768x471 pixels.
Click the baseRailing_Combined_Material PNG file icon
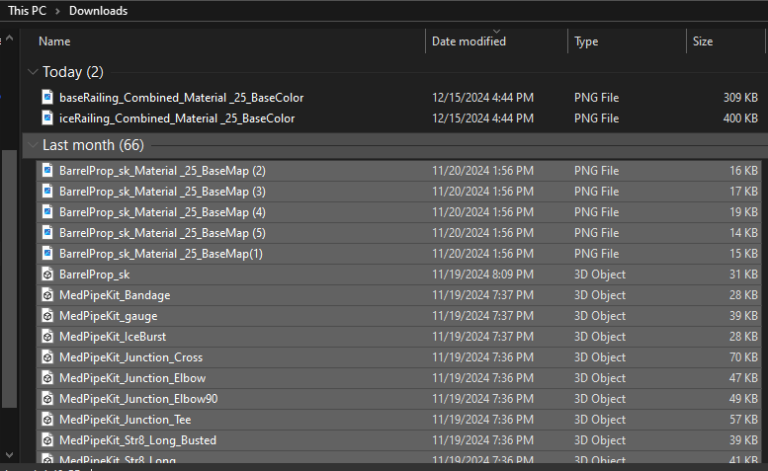click(47, 98)
